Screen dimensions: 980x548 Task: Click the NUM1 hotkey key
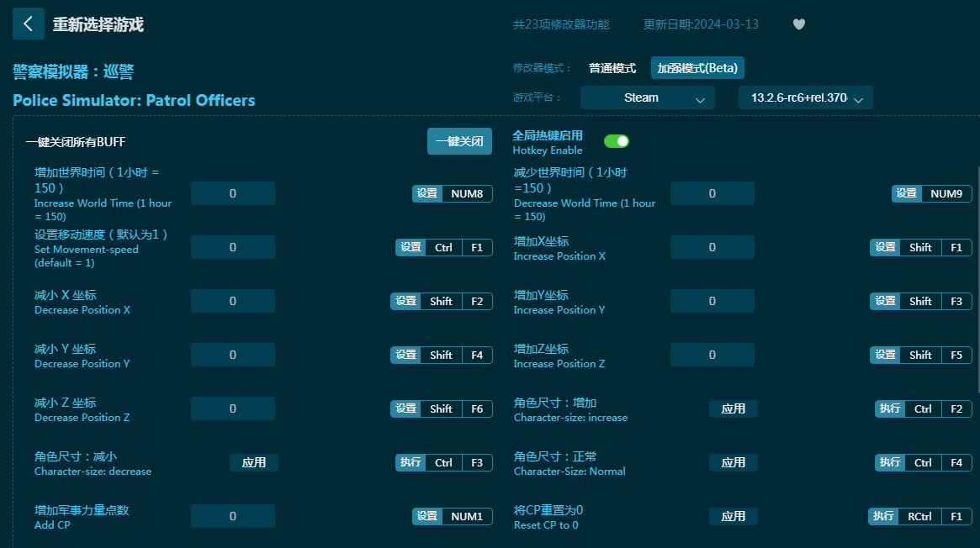coord(467,516)
